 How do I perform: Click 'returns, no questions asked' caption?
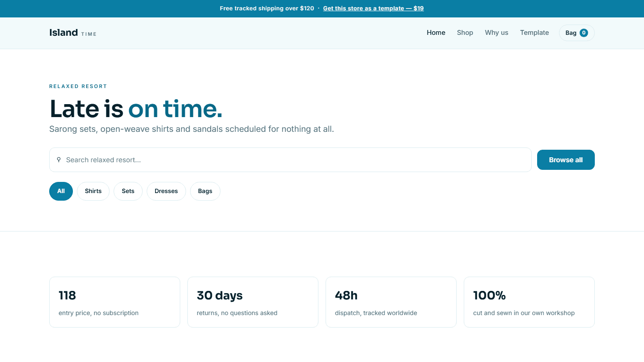(x=237, y=313)
